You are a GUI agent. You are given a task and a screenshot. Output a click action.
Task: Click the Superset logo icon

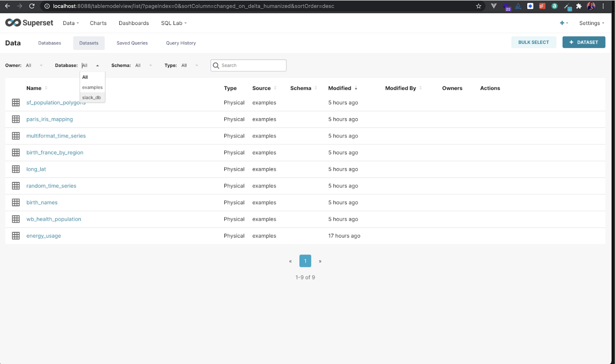point(13,23)
